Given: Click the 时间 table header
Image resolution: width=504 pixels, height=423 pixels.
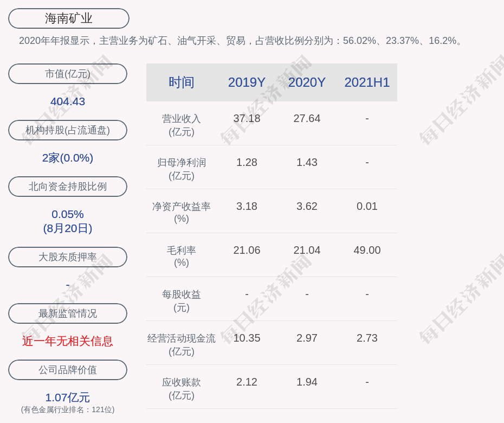Looking at the screenshot, I should (x=182, y=82).
